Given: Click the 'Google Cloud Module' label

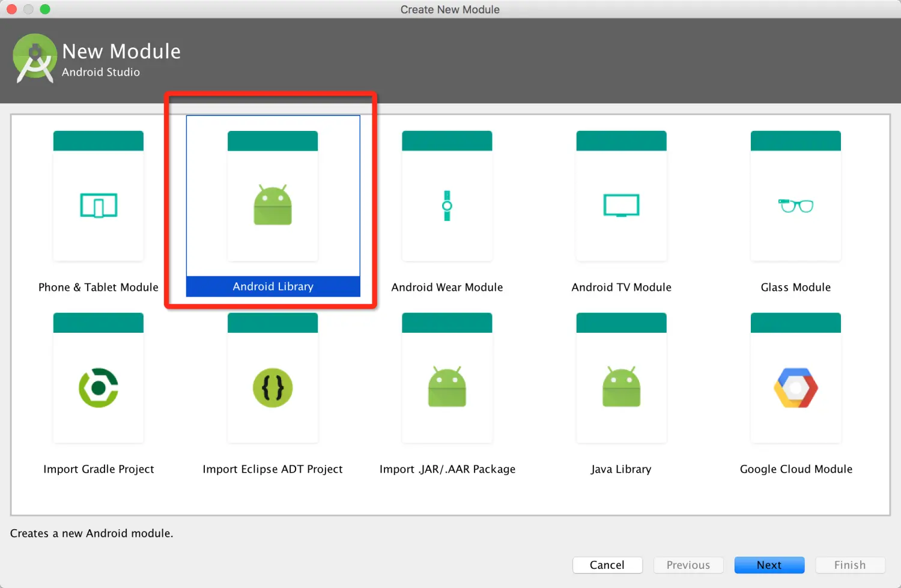Looking at the screenshot, I should pyautogui.click(x=796, y=469).
